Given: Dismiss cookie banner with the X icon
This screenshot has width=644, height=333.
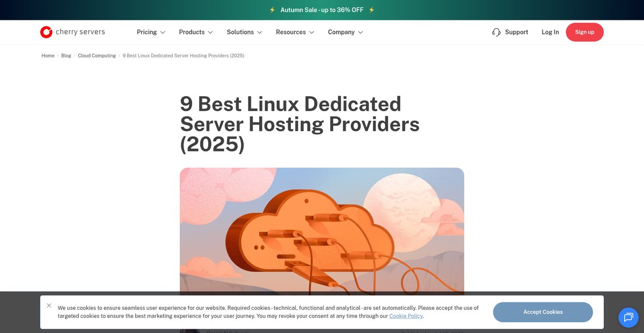Looking at the screenshot, I should click(49, 306).
